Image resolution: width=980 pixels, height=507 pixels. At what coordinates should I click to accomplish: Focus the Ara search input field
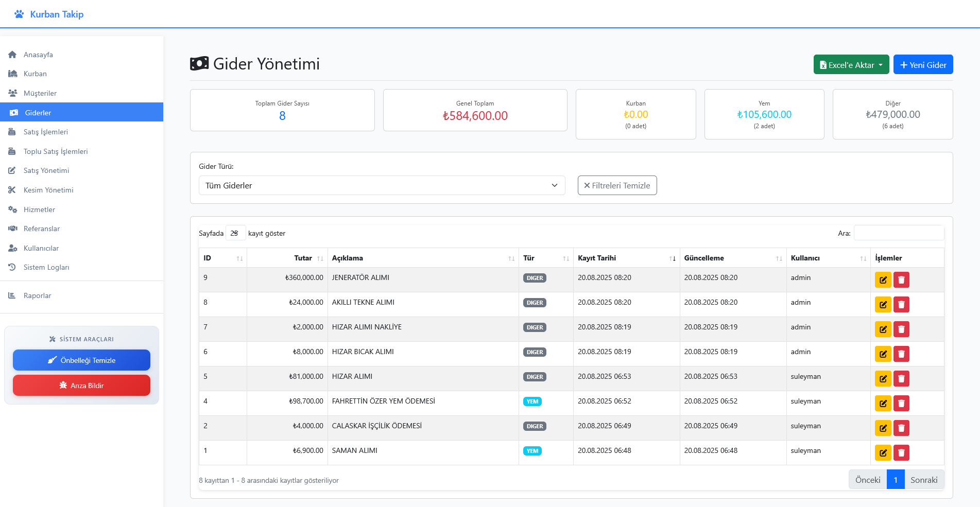coord(899,233)
